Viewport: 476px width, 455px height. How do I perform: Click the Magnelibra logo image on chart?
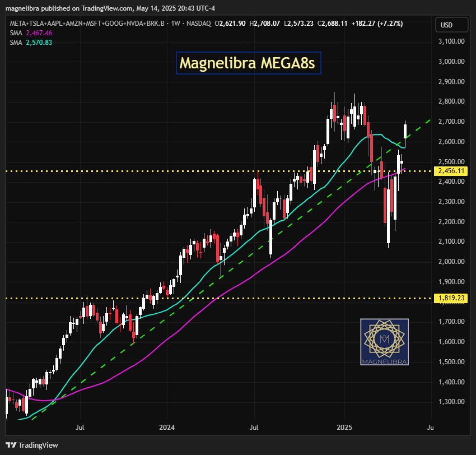coord(384,342)
